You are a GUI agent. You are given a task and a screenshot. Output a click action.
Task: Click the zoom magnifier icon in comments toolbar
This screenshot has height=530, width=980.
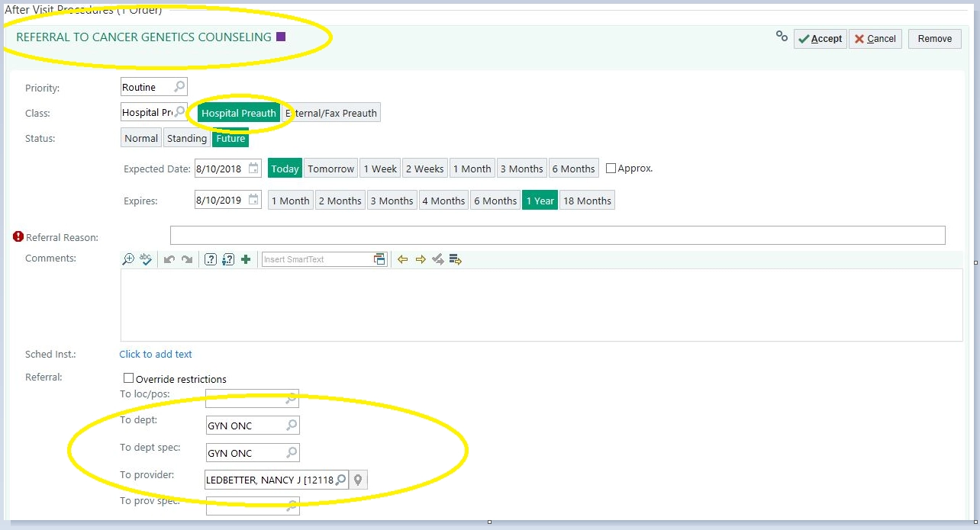tap(128, 259)
